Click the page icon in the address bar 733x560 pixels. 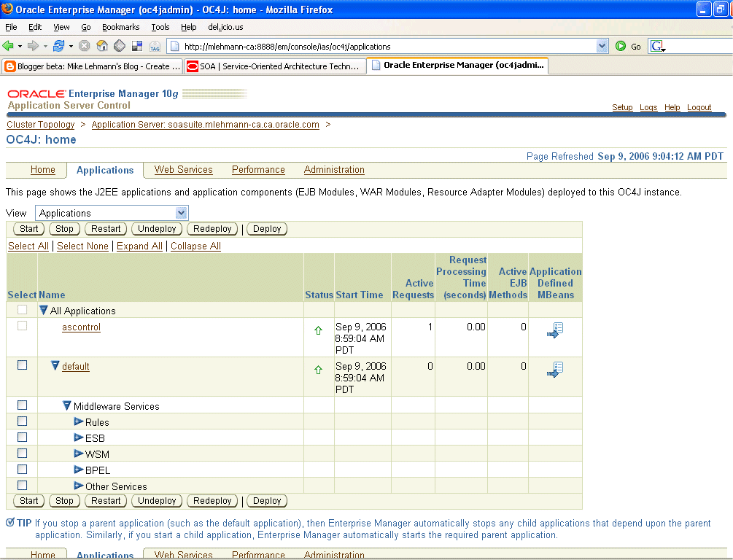[x=175, y=46]
